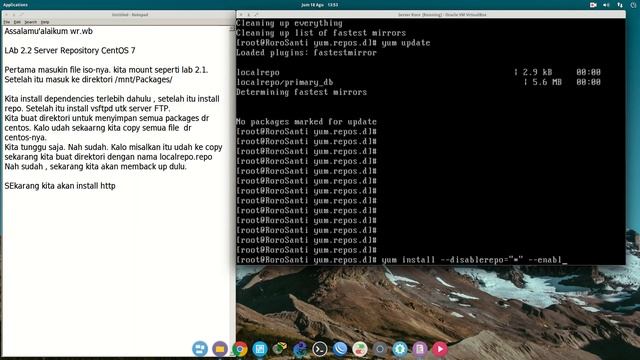The height and width of the screenshot is (360, 640).
Task: Open Notepad's Edit menu
Action: pos(17,22)
